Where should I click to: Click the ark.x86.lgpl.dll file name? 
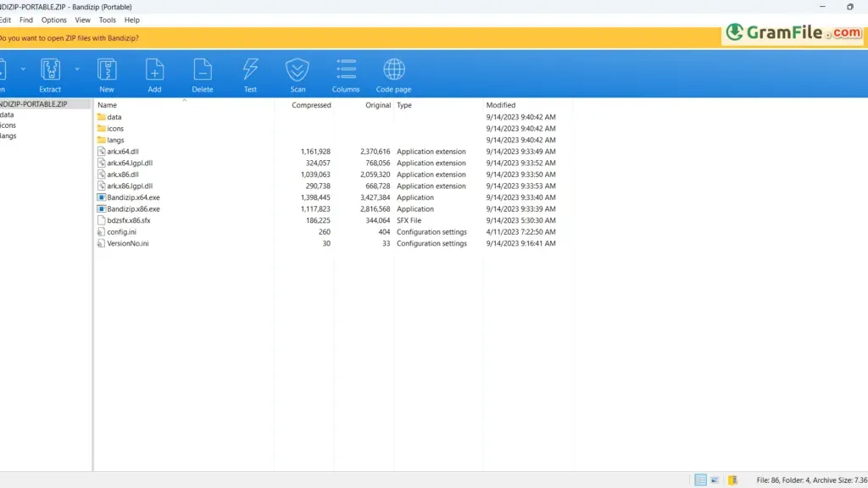(130, 186)
